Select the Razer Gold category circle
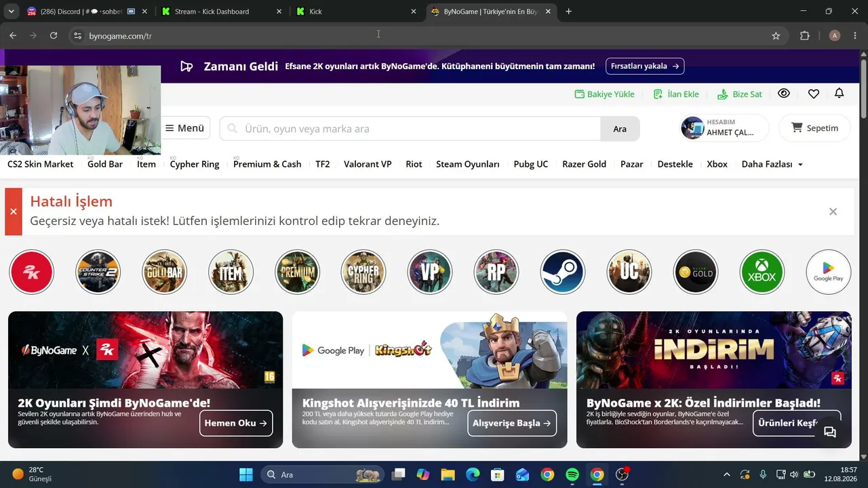This screenshot has height=488, width=868. pyautogui.click(x=696, y=272)
